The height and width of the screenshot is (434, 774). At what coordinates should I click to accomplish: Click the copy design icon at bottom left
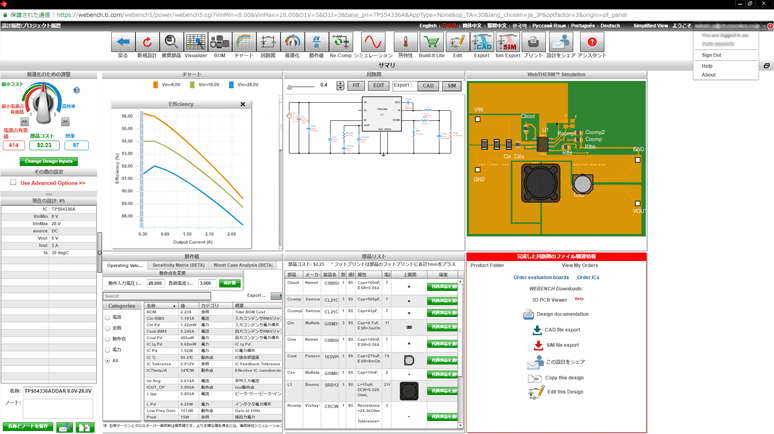pos(84,427)
